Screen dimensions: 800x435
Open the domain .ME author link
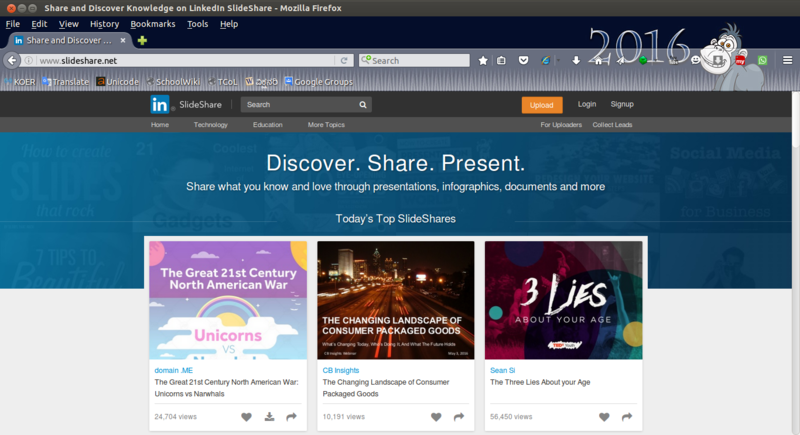173,370
